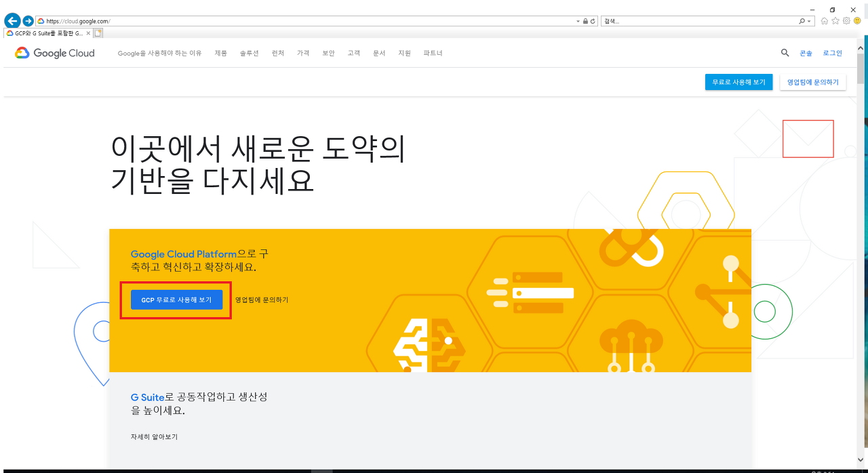Open a new browser tab
Image resolution: width=868 pixels, height=473 pixels.
[x=98, y=33]
